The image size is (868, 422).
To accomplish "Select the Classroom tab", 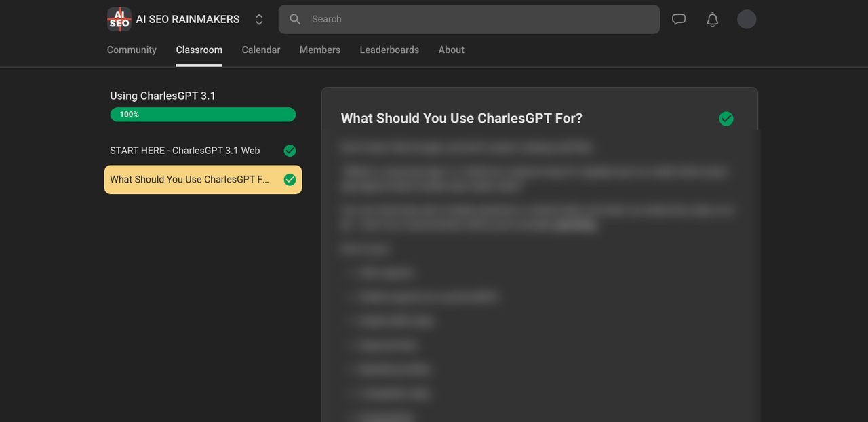I will point(199,50).
